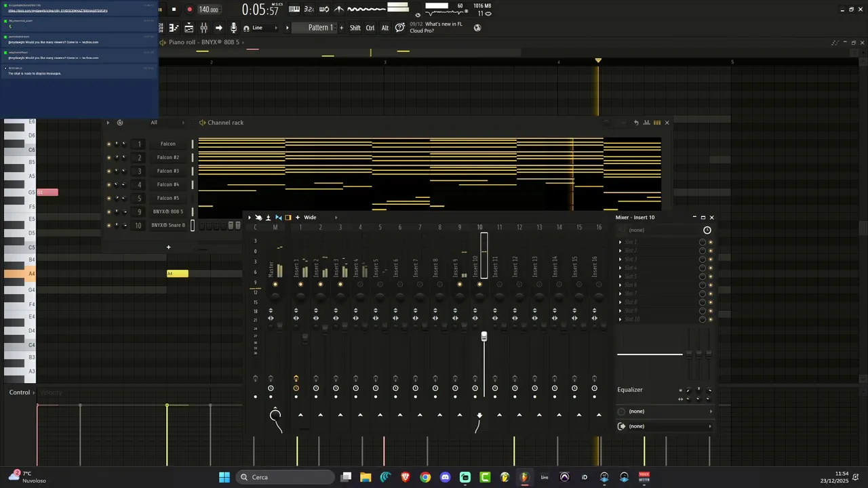Click mixer multi-touch hand icon

[258, 218]
